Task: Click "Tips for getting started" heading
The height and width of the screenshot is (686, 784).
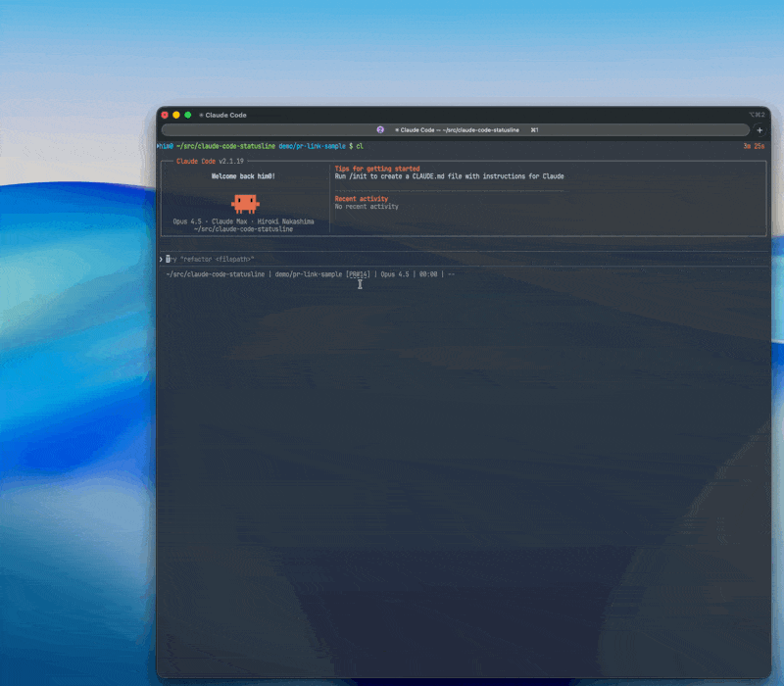Action: [x=377, y=169]
